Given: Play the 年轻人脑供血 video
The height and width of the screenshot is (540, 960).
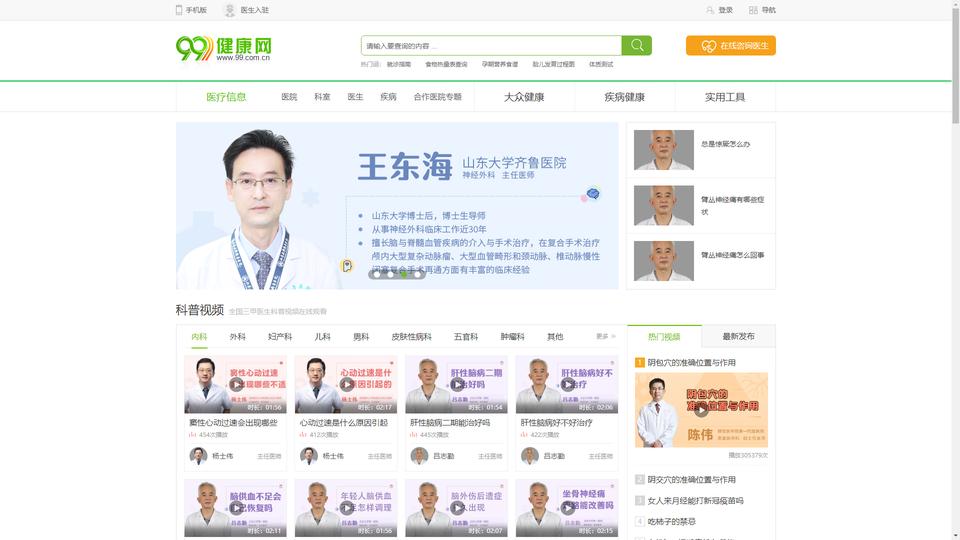Looking at the screenshot, I should click(x=346, y=508).
